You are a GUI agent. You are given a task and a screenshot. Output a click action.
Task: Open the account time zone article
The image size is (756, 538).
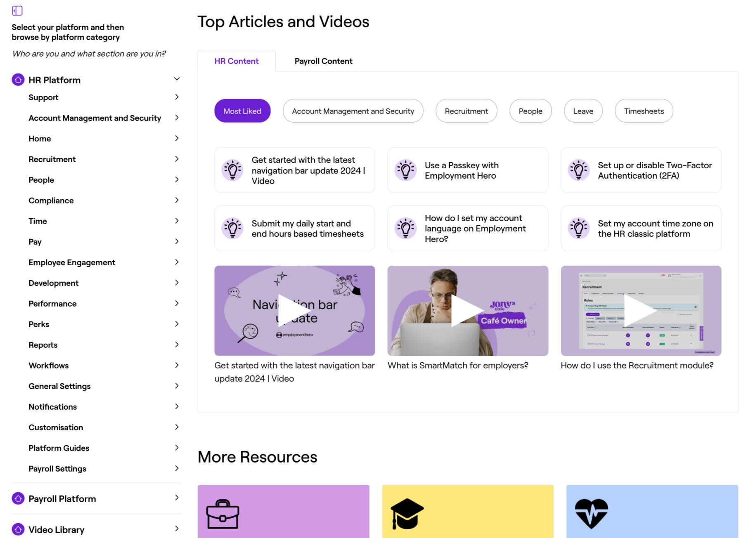coord(655,229)
